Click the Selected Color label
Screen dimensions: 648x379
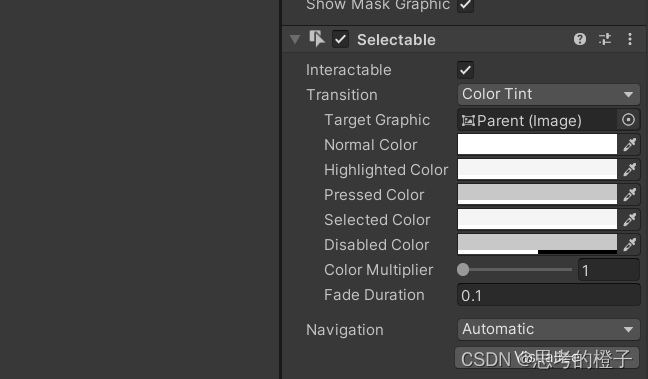(x=377, y=220)
